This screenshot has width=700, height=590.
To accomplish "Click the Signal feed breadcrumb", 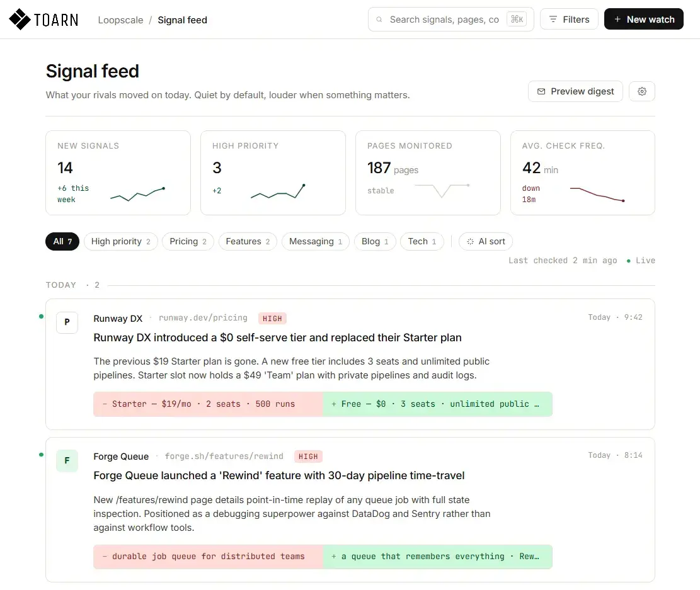I will click(182, 20).
